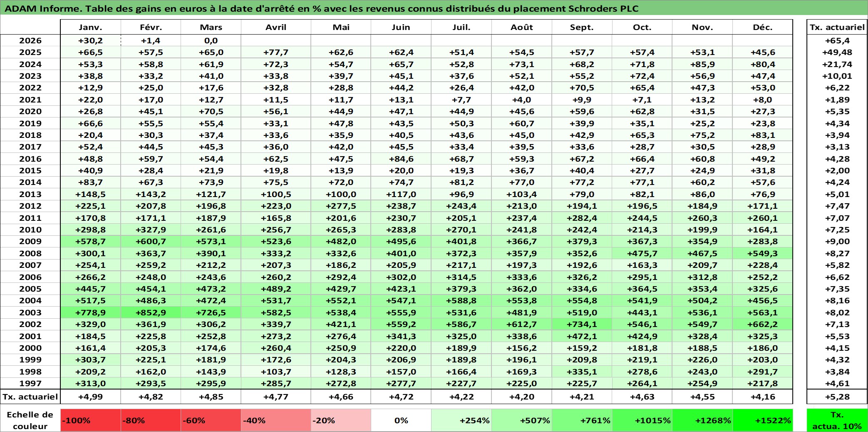Click the 2002 September value +734,1
The image size is (868, 432).
[582, 324]
